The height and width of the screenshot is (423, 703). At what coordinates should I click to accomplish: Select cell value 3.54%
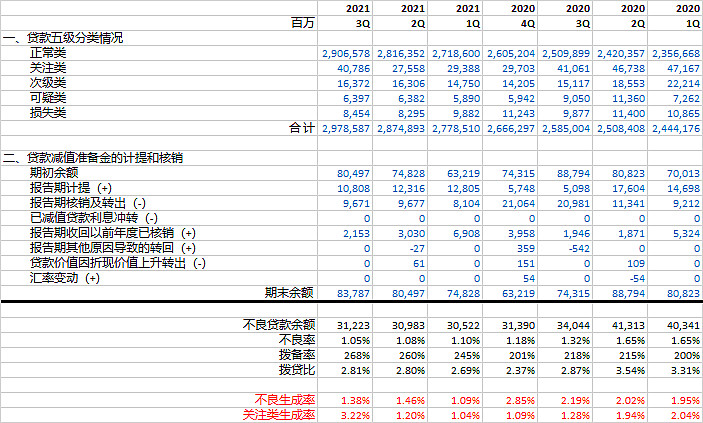click(x=631, y=371)
